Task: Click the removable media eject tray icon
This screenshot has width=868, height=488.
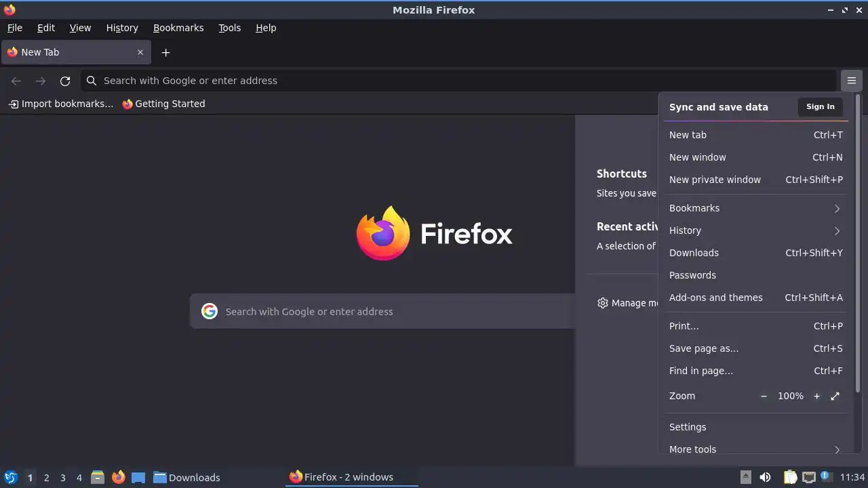Action: point(745,477)
